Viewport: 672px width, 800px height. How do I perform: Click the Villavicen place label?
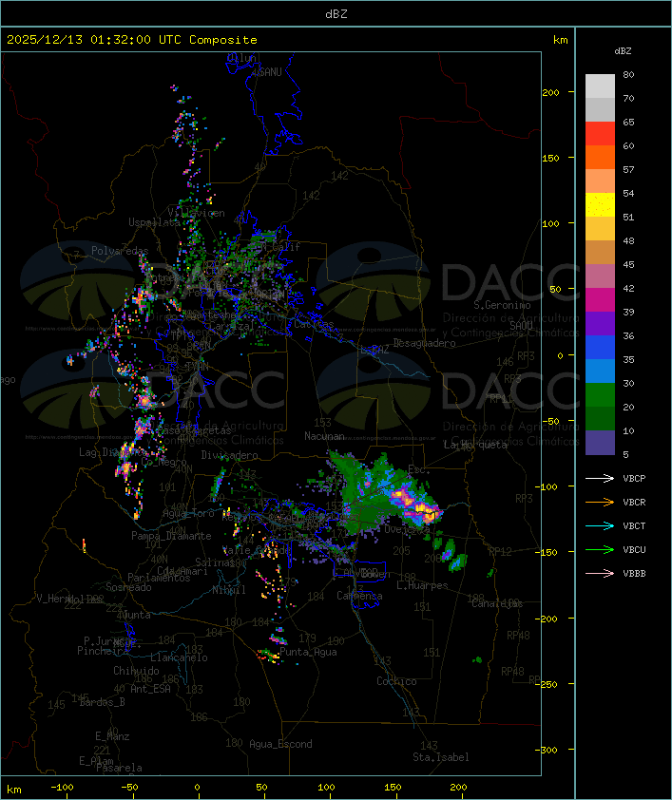(197, 213)
